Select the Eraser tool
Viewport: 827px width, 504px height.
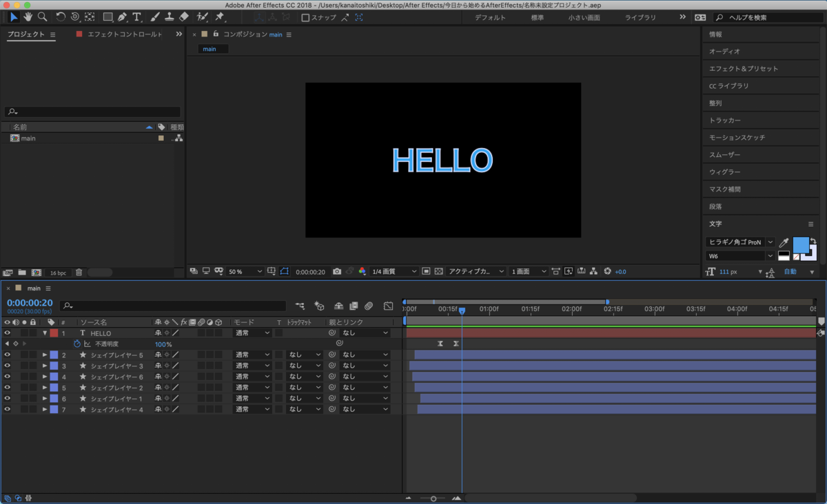(x=183, y=17)
